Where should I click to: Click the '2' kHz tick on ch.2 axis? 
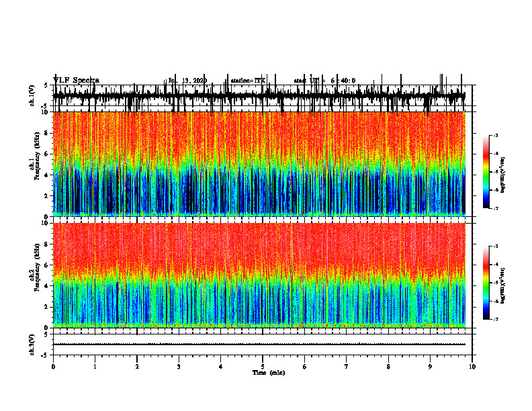click(x=46, y=307)
